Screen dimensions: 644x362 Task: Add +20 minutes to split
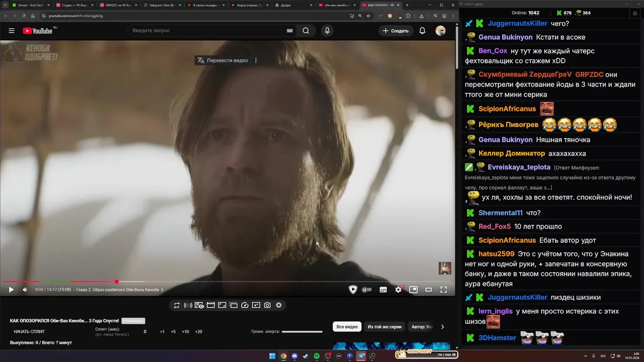[198, 332]
